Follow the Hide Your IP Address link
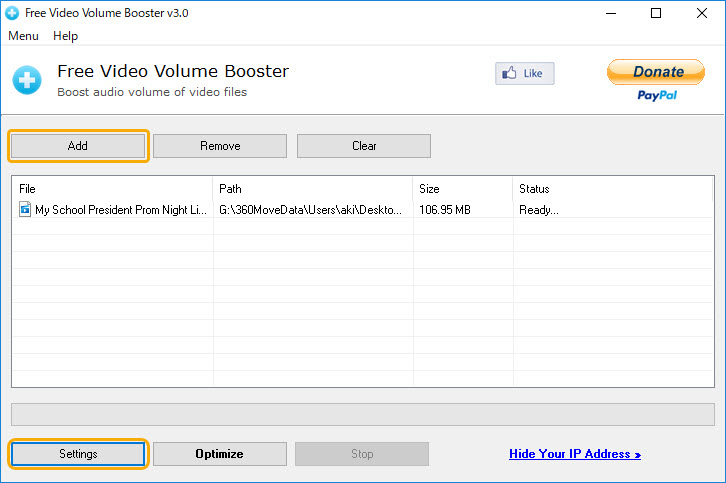The height and width of the screenshot is (483, 726). pyautogui.click(x=574, y=454)
